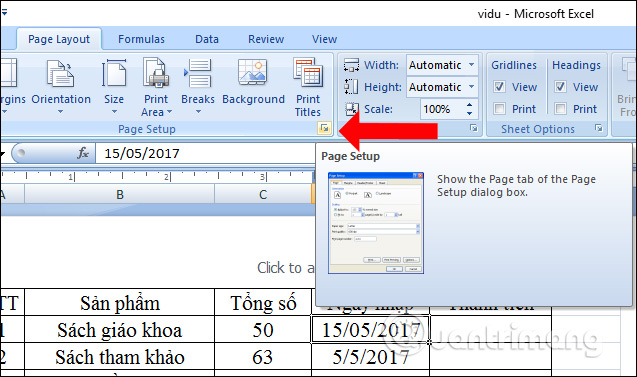Select column B header
637x377 pixels.
tap(119, 195)
